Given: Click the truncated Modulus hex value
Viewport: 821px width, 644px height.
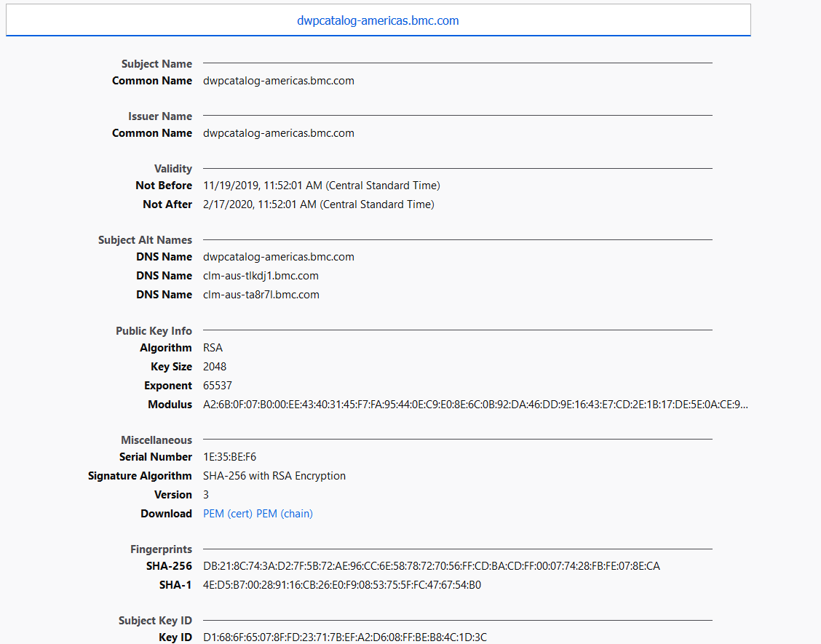Looking at the screenshot, I should 475,405.
